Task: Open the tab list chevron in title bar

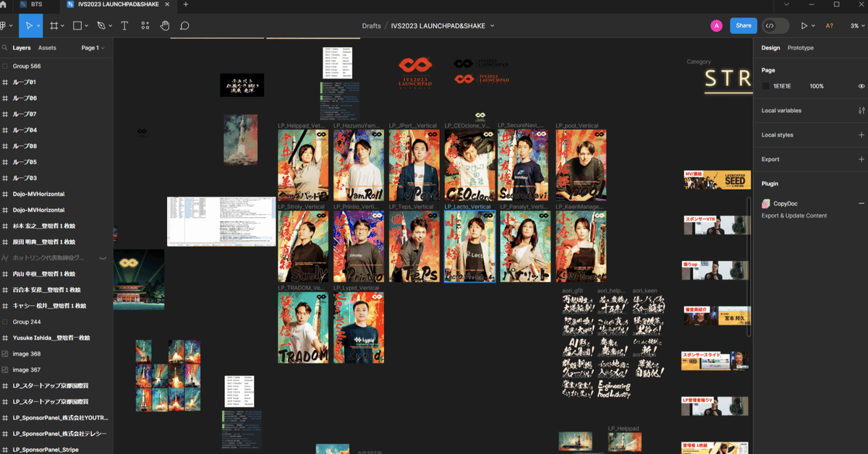Action: 786,4
